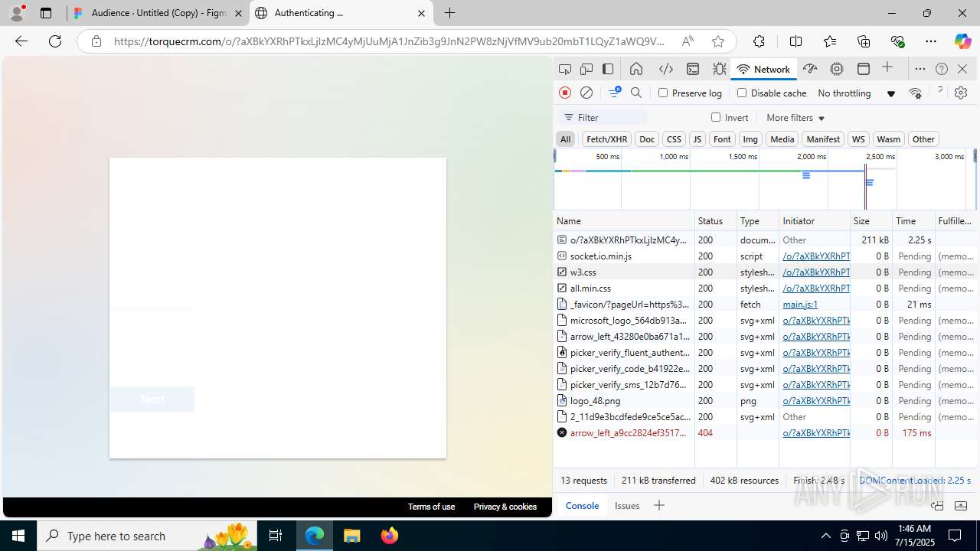Open the Console panel icon in DevTools
Image resolution: width=980 pixels, height=551 pixels.
[693, 69]
